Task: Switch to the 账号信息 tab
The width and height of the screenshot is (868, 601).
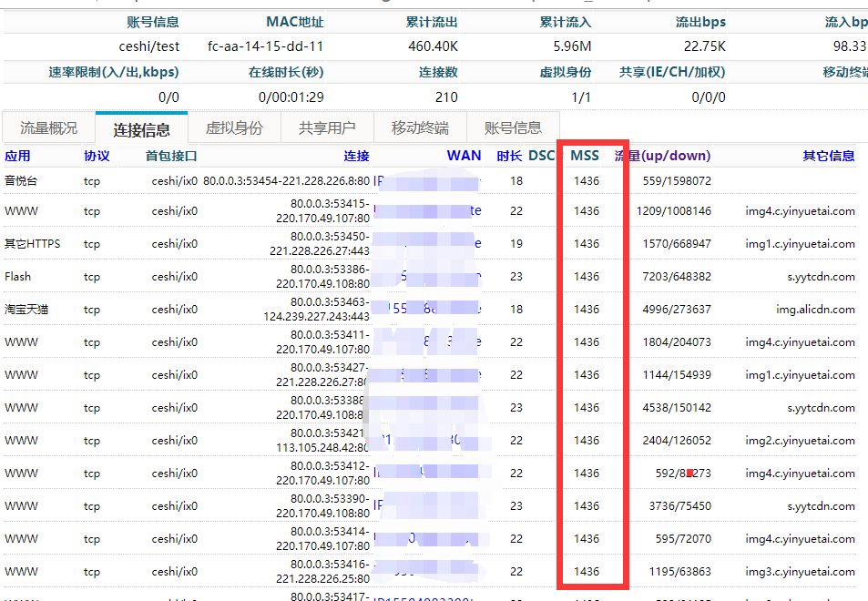Action: (512, 127)
